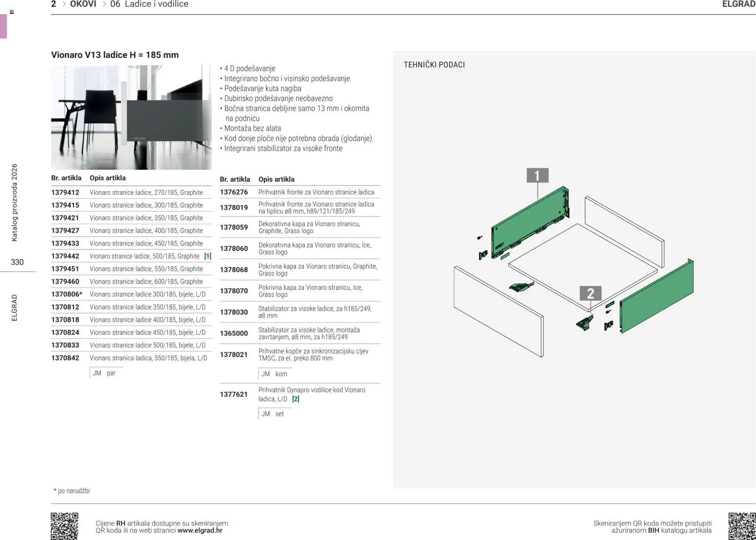This screenshot has height=540, width=756.
Task: Click article number 1379412
Action: 65,193
